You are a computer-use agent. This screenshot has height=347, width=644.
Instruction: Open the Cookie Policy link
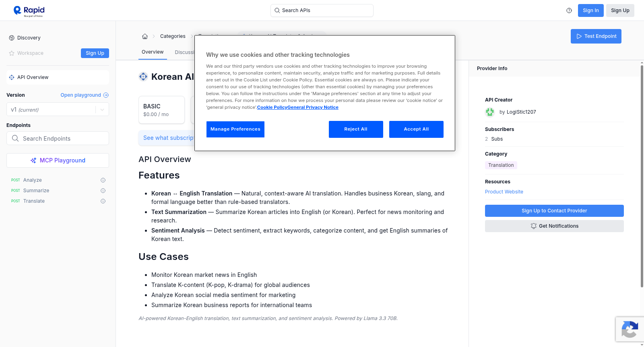point(272,107)
